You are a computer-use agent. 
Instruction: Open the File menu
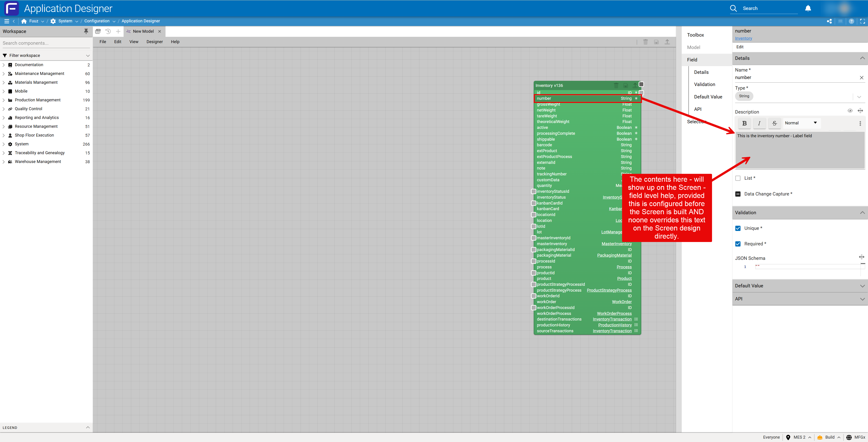(103, 42)
